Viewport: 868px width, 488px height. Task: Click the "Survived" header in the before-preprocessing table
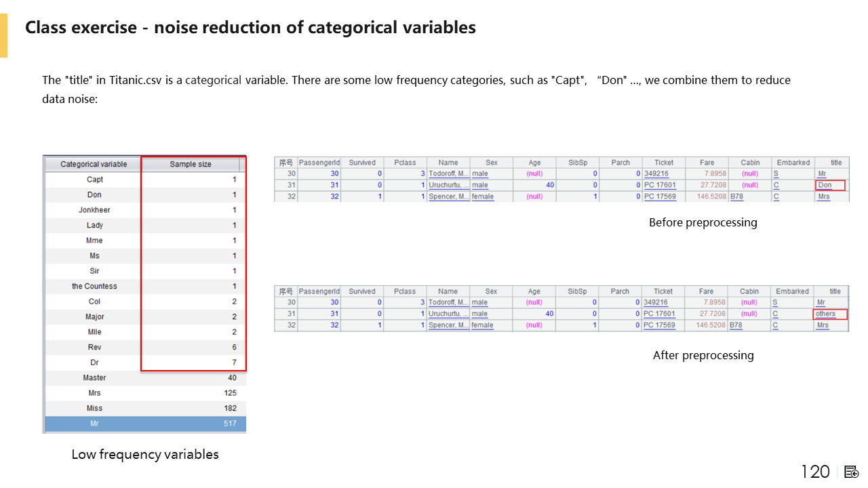(362, 163)
